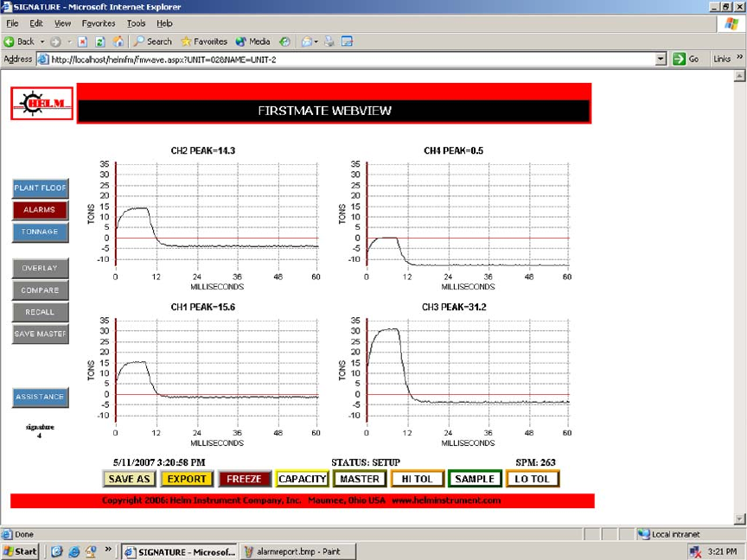
Task: Click the CH1 PEAK=15.6 waveform chart
Action: [x=203, y=375]
